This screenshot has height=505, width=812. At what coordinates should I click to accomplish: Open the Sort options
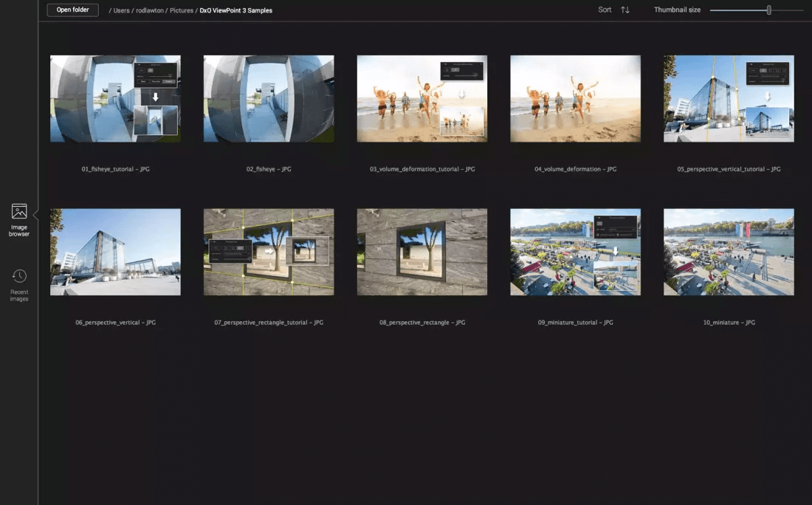coord(604,10)
